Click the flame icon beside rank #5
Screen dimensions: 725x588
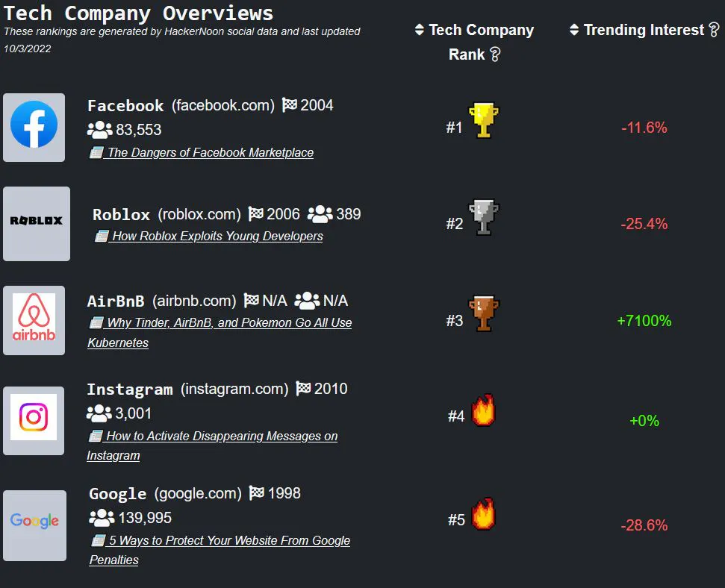click(483, 515)
